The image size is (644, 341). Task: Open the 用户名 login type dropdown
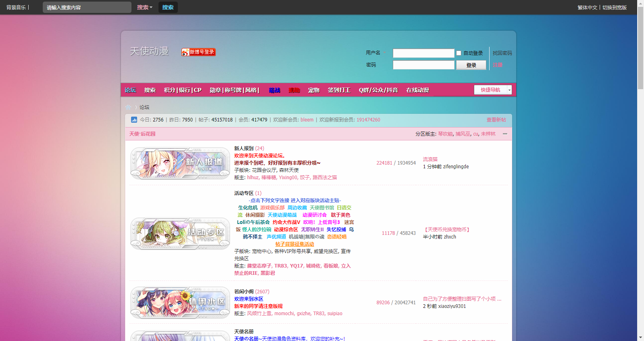tap(375, 53)
